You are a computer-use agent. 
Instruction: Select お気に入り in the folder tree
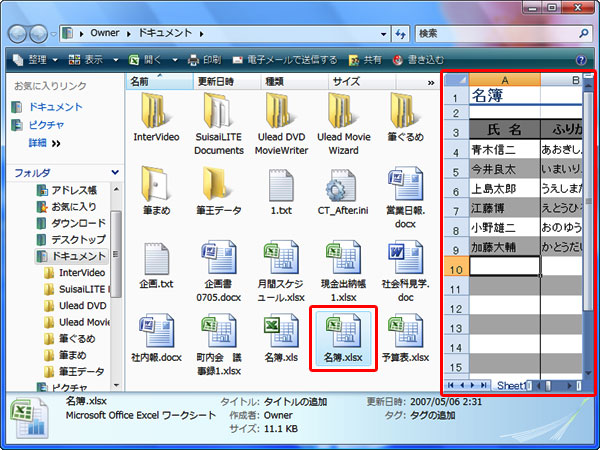click(x=66, y=207)
